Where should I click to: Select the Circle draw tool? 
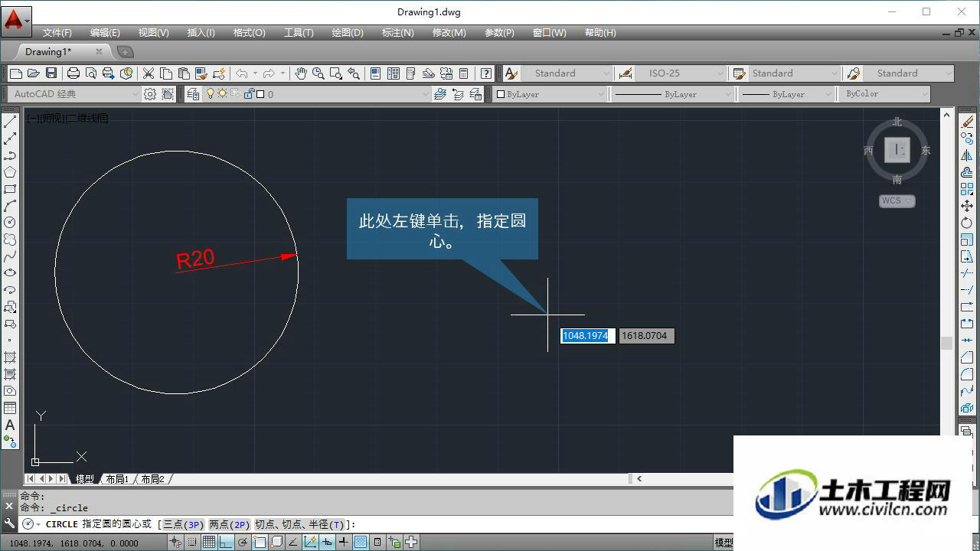(10, 223)
